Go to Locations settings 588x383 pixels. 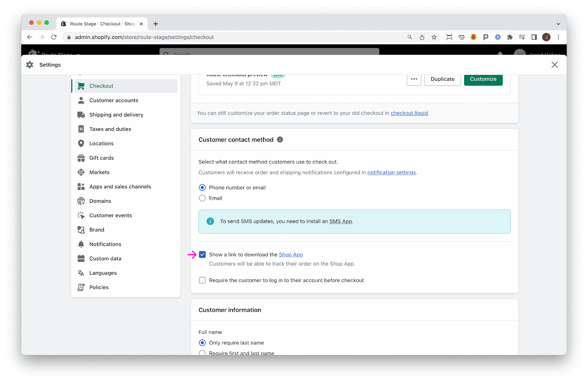coord(125,143)
